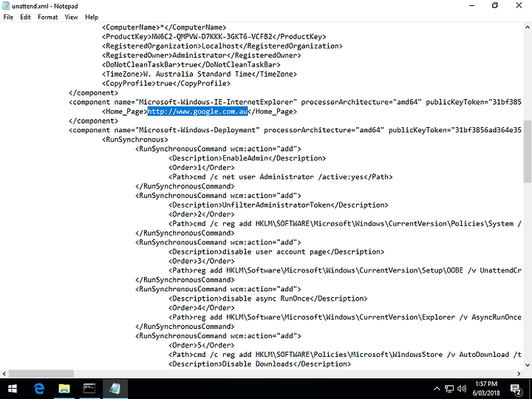Click the RegisteredOrganization Localhost line

[x=222, y=46]
